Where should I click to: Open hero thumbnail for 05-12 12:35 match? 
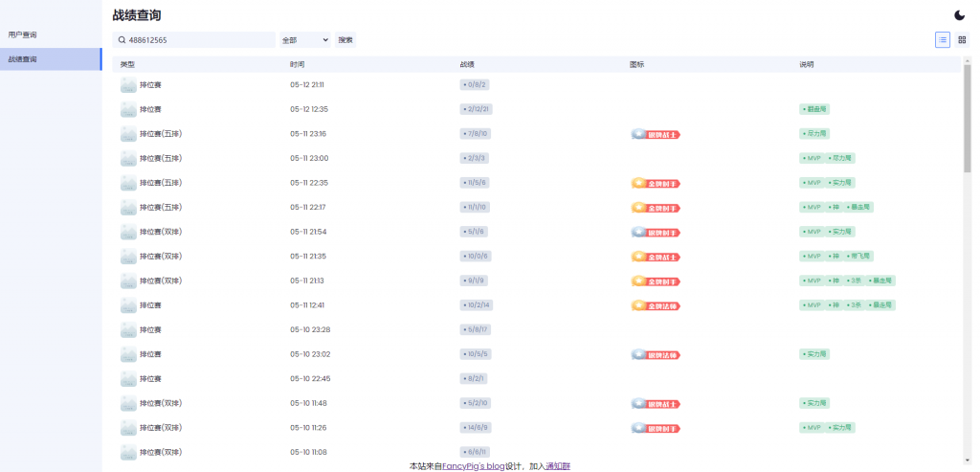tap(128, 109)
